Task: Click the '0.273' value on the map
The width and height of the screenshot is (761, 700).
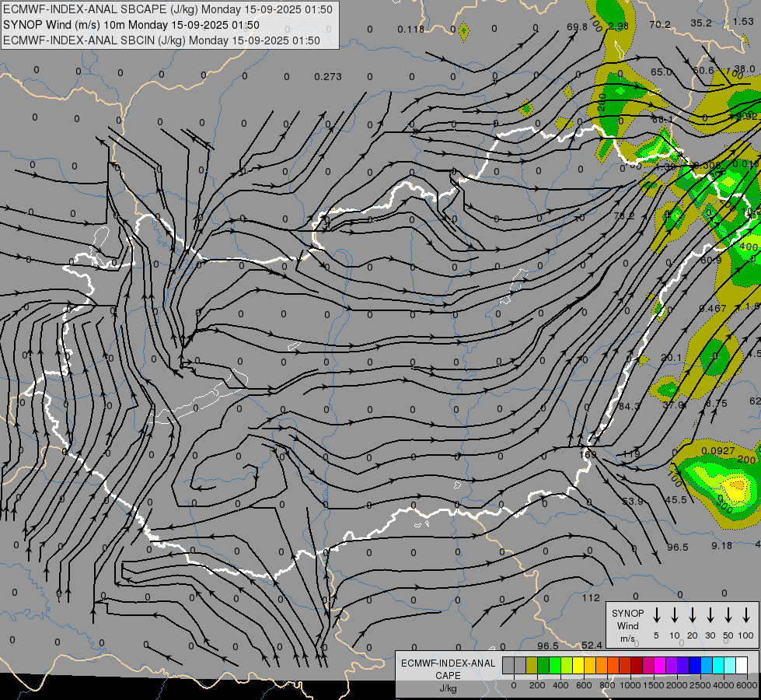Action: click(327, 77)
